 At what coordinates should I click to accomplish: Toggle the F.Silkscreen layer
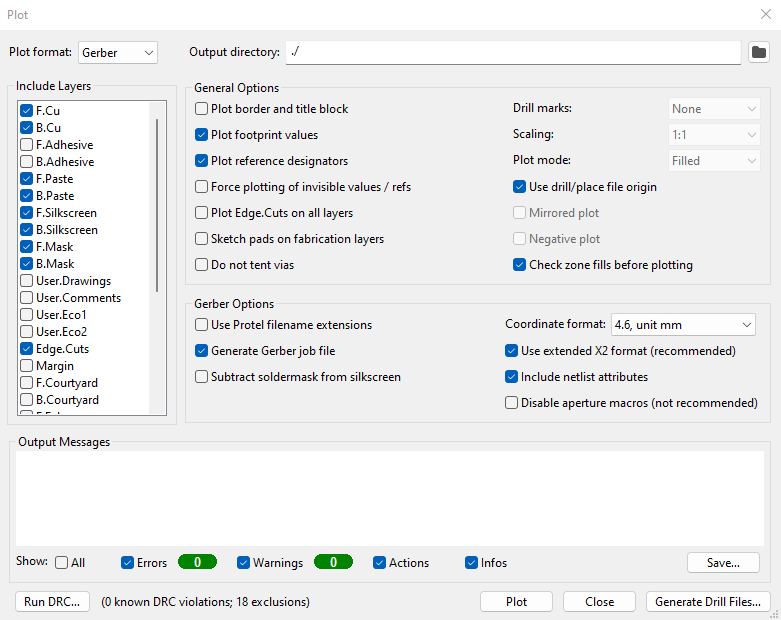click(26, 213)
